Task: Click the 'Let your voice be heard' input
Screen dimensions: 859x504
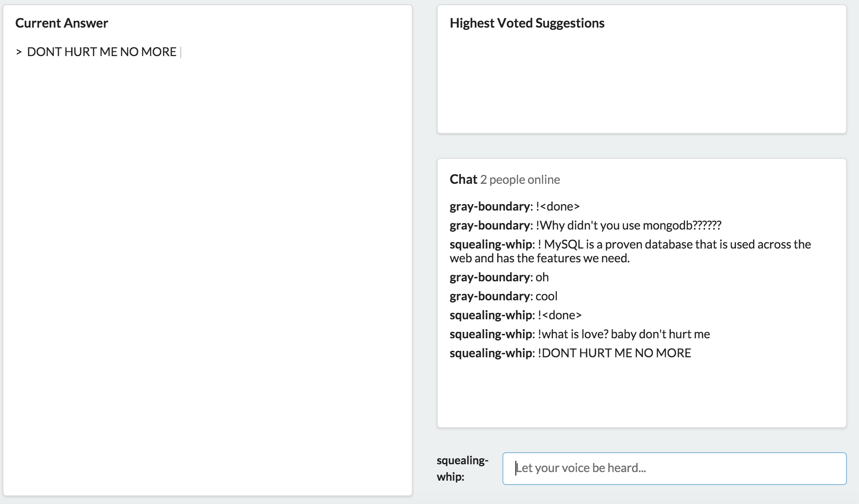Action: (674, 468)
